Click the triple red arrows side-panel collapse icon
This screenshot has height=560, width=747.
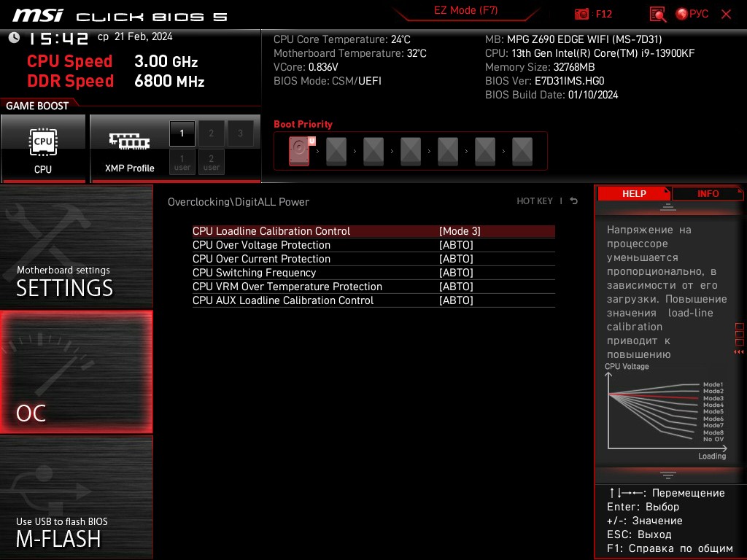click(739, 352)
